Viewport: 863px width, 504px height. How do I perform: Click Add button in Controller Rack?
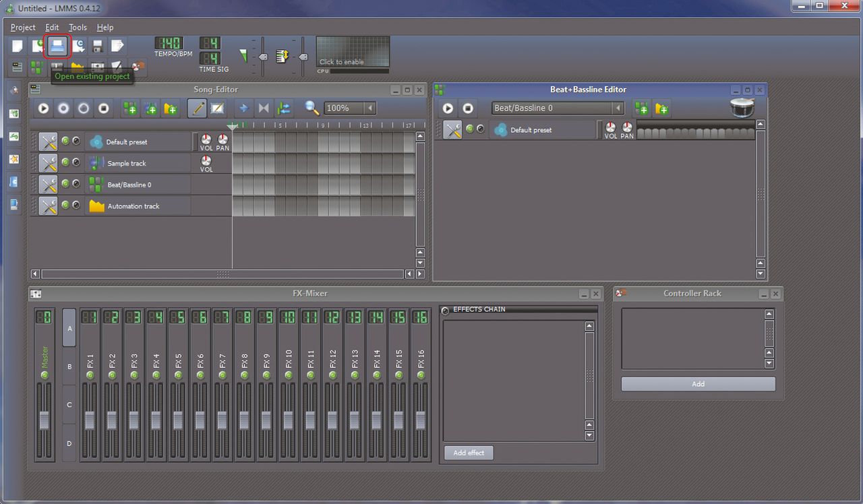coord(698,383)
